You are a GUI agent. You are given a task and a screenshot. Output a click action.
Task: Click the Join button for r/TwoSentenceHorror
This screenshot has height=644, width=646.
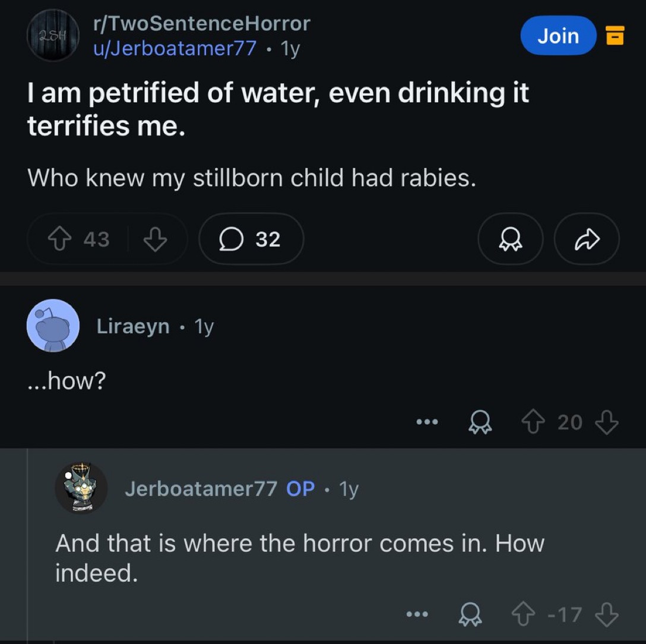[558, 36]
